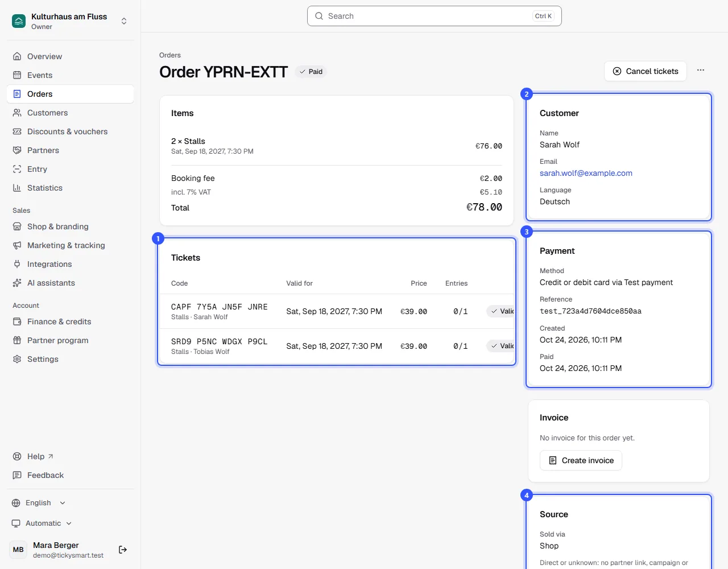Click the Statistics bar chart icon
The image size is (728, 569).
coord(17,188)
